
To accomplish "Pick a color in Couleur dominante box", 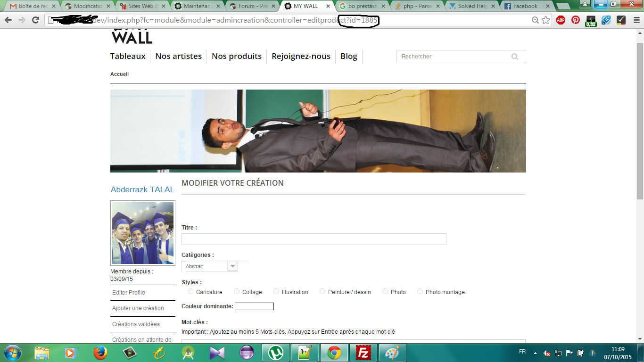I will click(x=254, y=306).
